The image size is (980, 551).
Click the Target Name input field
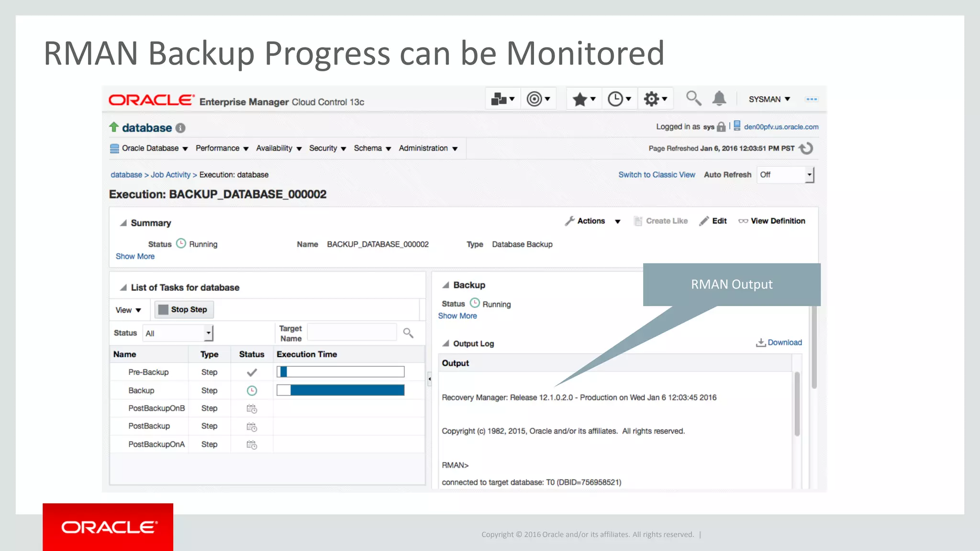352,332
